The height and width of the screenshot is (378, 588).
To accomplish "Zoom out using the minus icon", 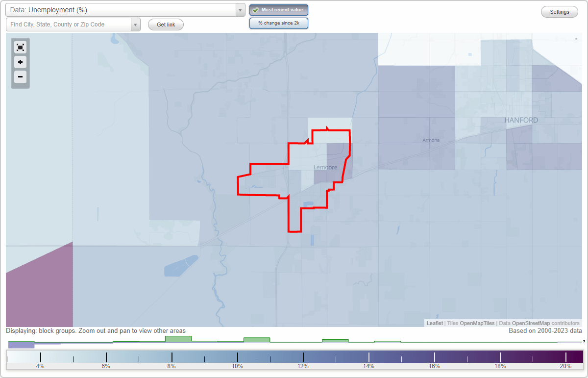I will tap(20, 77).
